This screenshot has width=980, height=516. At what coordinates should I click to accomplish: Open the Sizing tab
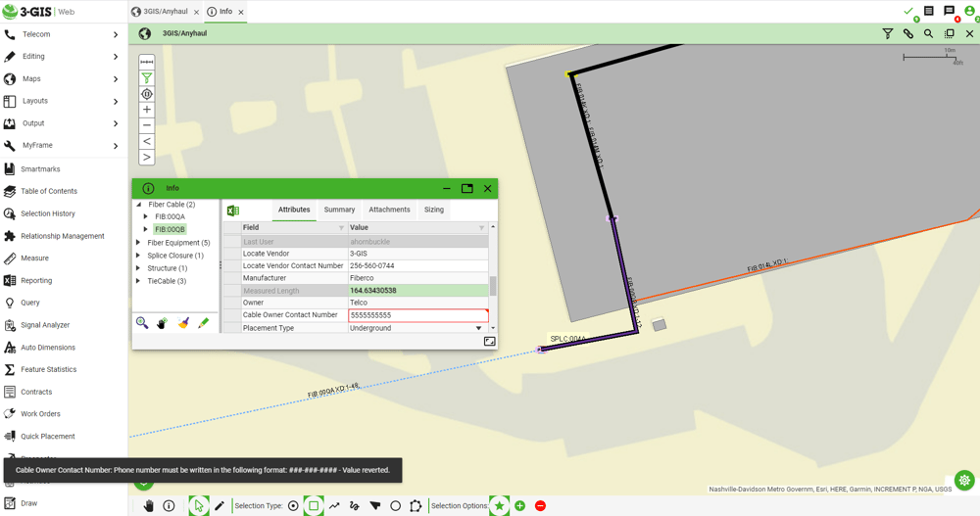(x=434, y=210)
